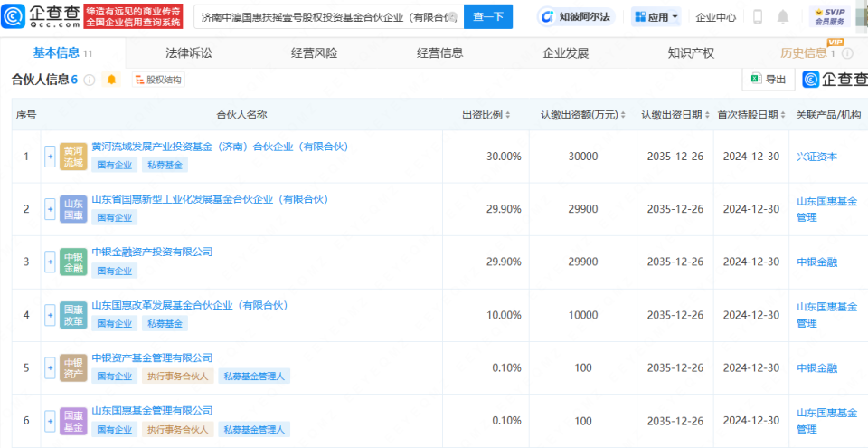The width and height of the screenshot is (868, 448).
Task: Open the 应用 dropdown menu
Action: pyautogui.click(x=656, y=16)
